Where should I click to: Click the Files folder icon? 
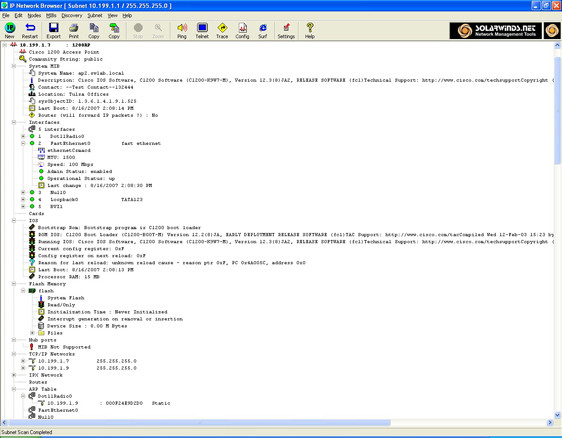tap(41, 333)
